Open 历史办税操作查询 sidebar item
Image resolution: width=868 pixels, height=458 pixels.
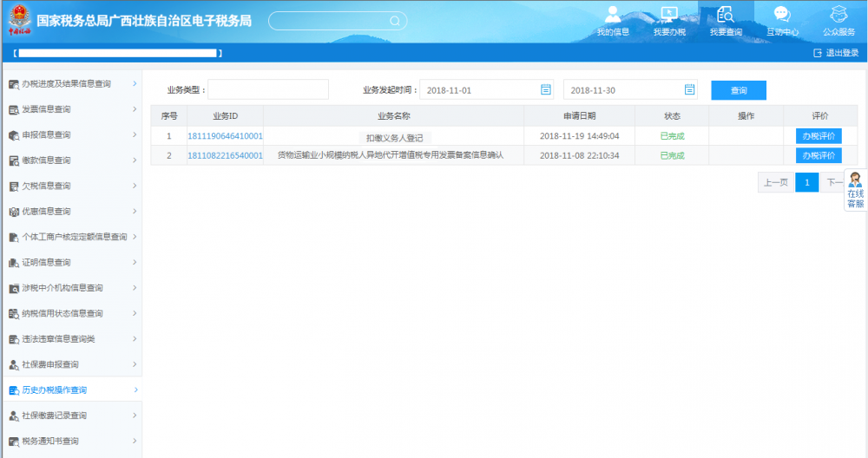[x=71, y=390]
